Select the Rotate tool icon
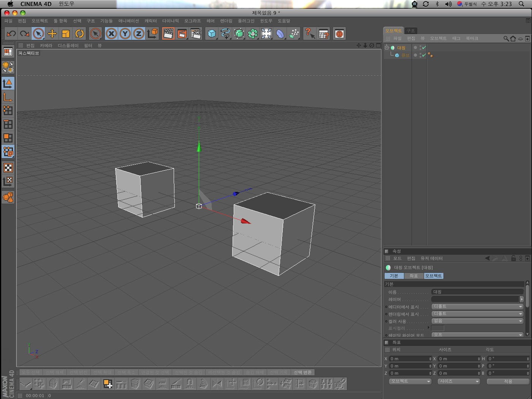 coord(79,34)
